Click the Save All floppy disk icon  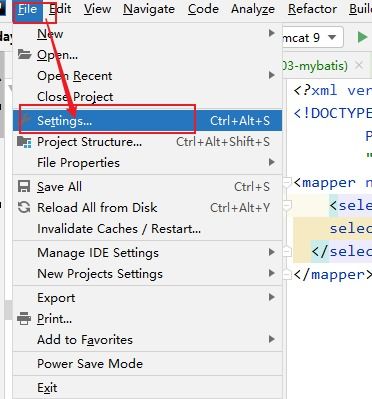[24, 187]
